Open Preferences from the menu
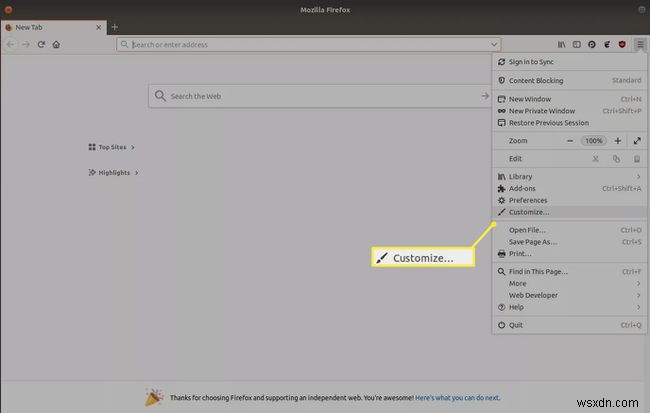This screenshot has height=413, width=650. tap(569, 200)
